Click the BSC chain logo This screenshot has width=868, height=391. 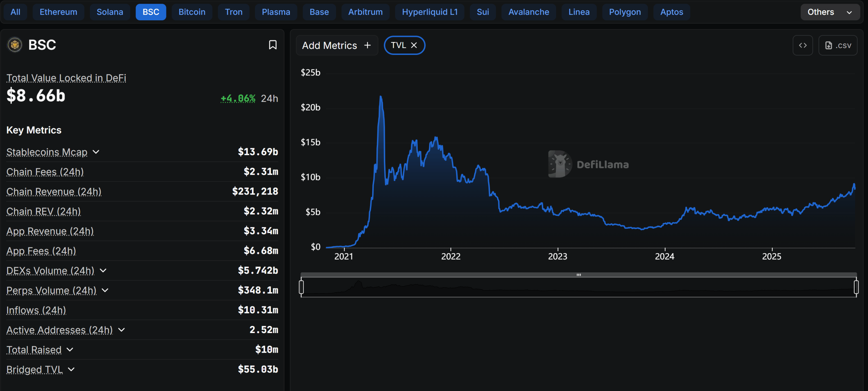click(x=15, y=45)
